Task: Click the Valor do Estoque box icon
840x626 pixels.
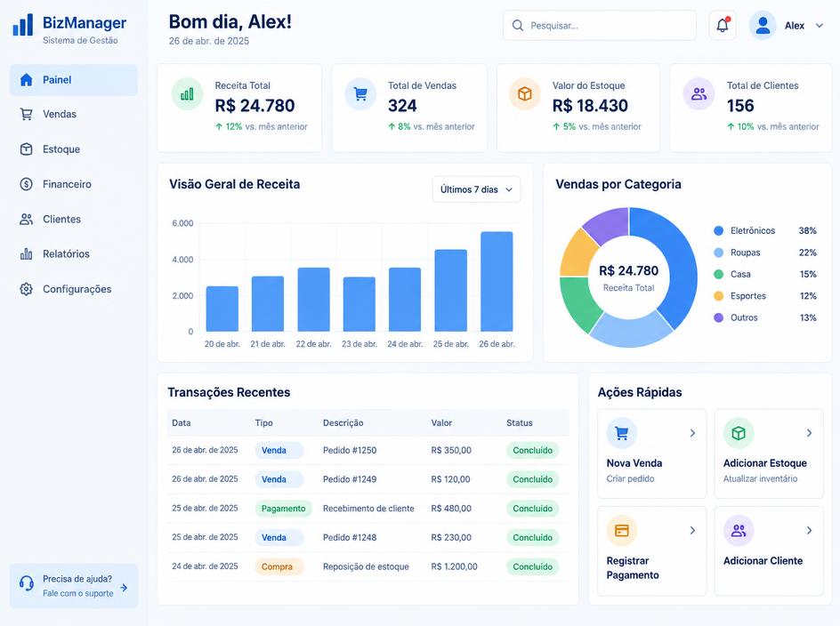Action: [x=525, y=94]
